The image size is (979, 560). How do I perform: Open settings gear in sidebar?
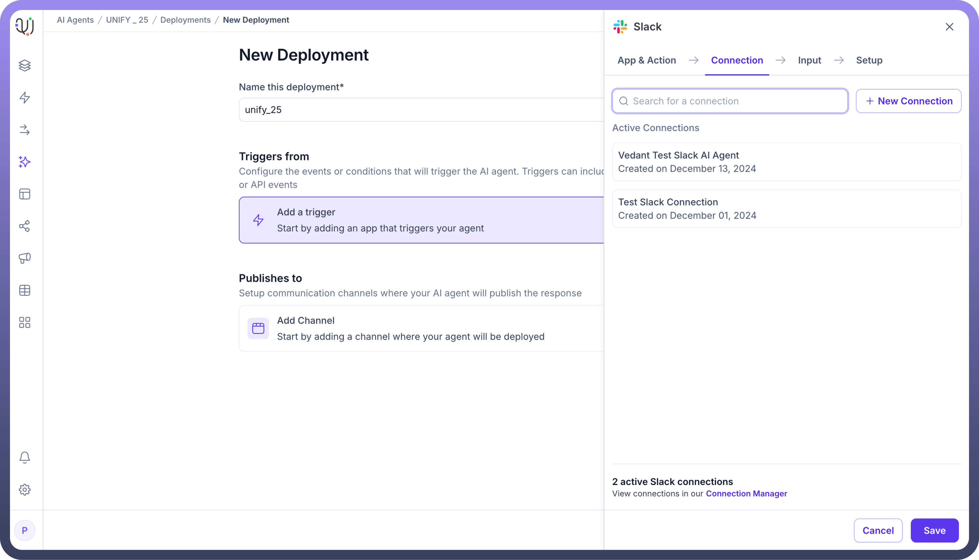25,490
